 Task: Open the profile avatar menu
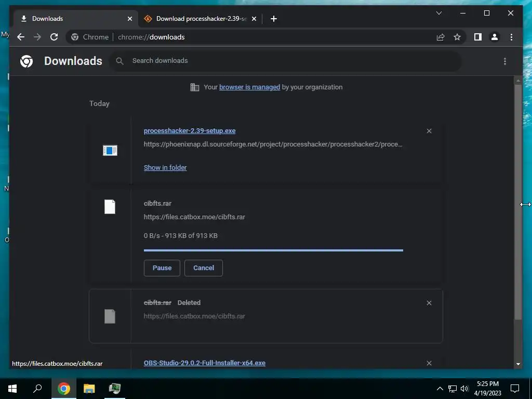(x=495, y=37)
